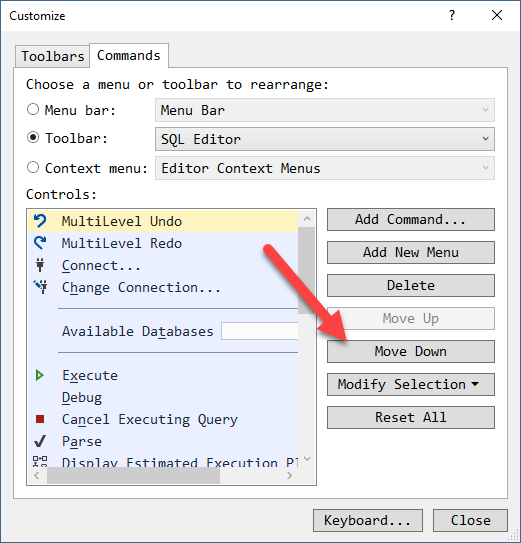521x543 pixels.
Task: Choose the Toolbar radio button
Action: 33,137
